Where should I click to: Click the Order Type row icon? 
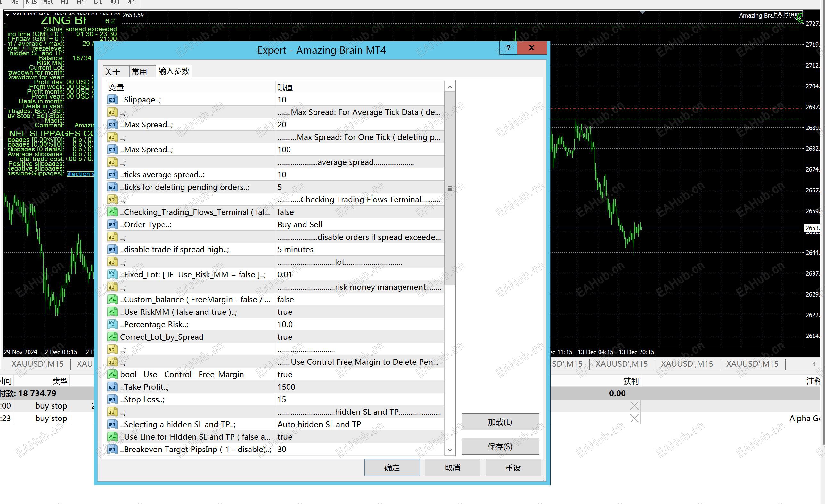click(112, 224)
